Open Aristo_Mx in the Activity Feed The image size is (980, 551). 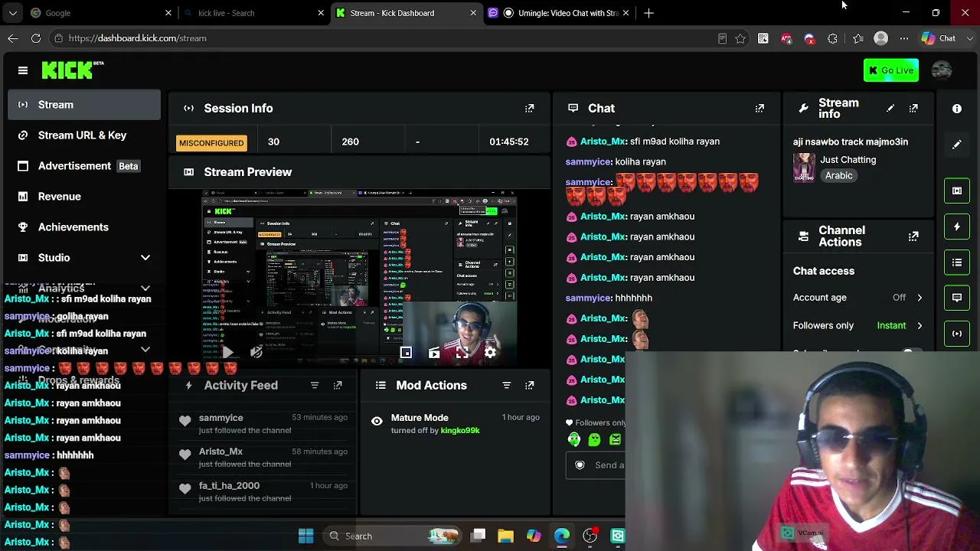click(220, 452)
